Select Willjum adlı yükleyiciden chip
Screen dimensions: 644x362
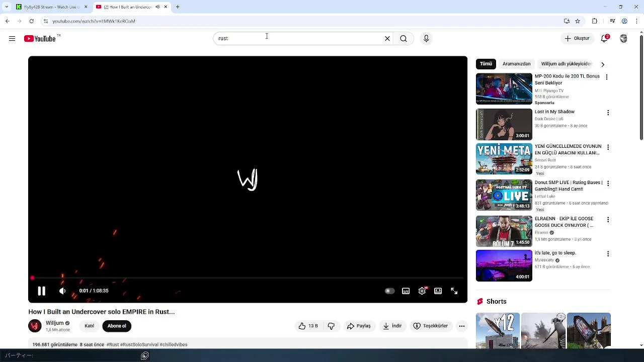click(x=566, y=64)
